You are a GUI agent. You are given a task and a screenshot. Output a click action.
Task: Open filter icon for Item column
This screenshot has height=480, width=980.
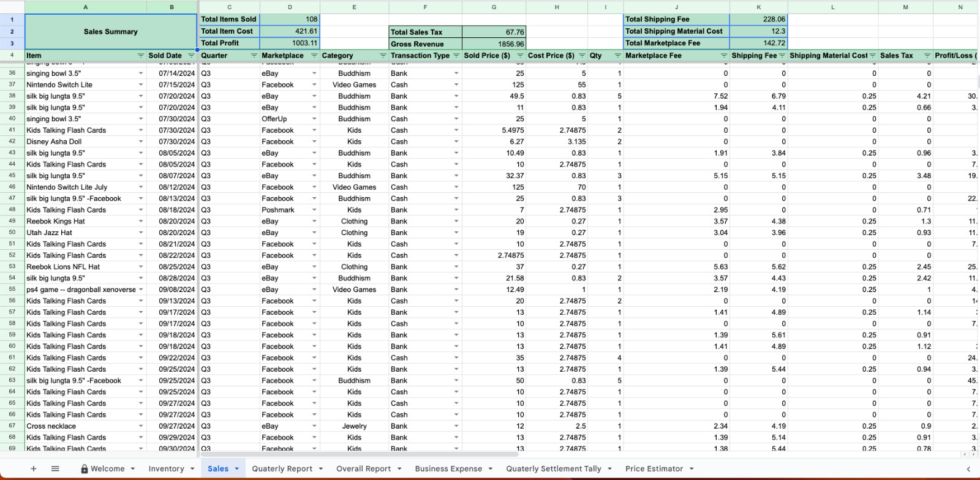[x=141, y=56]
